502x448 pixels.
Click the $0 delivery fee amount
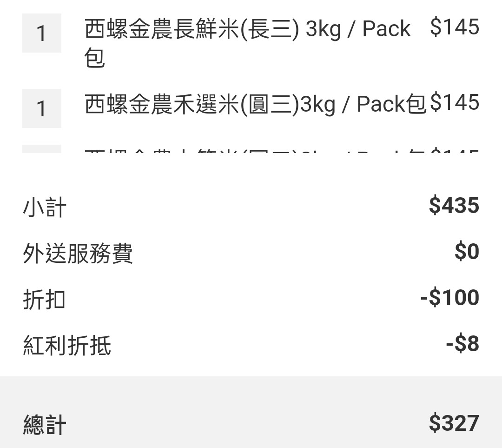[x=466, y=252]
